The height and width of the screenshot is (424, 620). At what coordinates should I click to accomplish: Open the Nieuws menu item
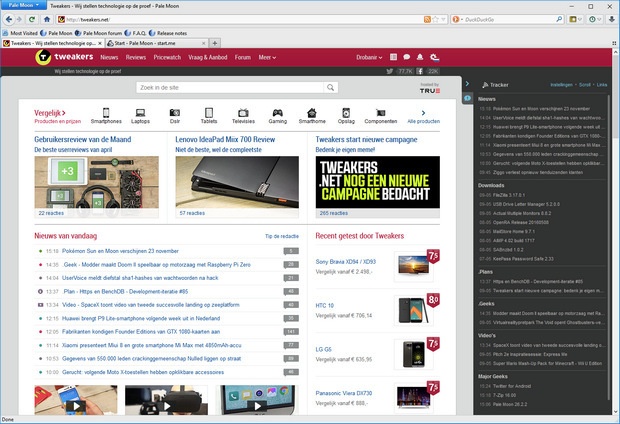[109, 57]
